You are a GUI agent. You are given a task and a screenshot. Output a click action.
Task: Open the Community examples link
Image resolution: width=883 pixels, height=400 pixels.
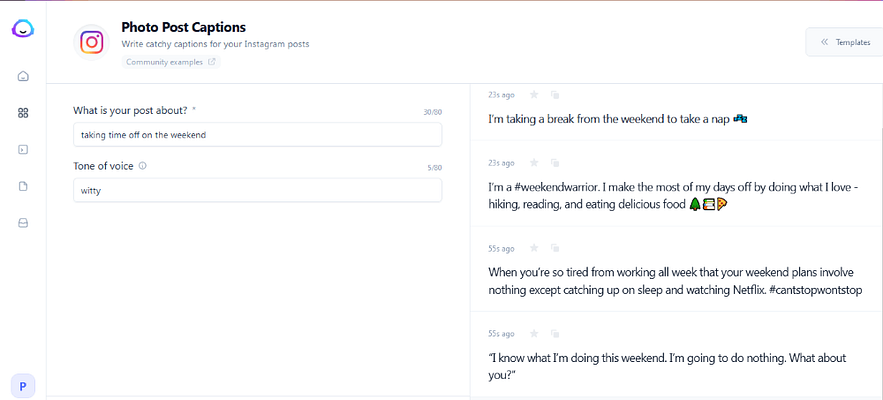coord(171,62)
